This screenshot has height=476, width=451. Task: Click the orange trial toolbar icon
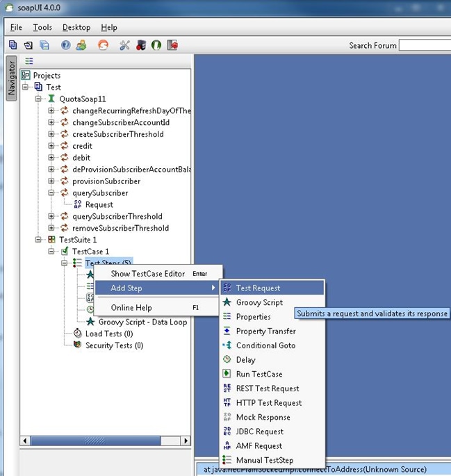103,45
